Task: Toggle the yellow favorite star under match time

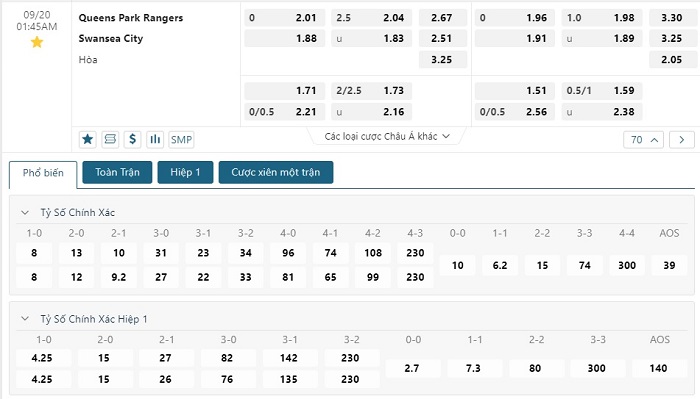Action: pyautogui.click(x=37, y=42)
